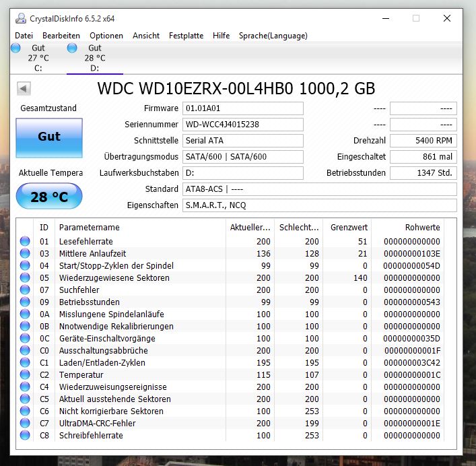Click the Aktueller... column header
The image size is (476, 466).
coord(250,228)
